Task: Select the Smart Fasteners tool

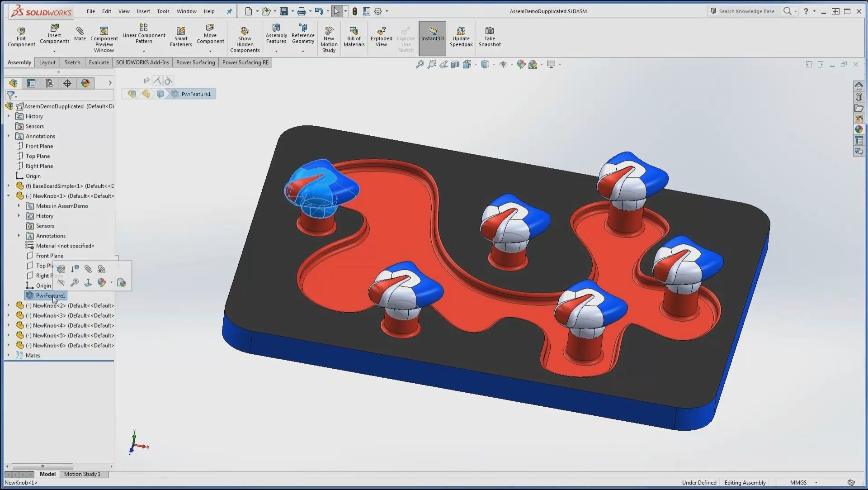Action: point(181,38)
